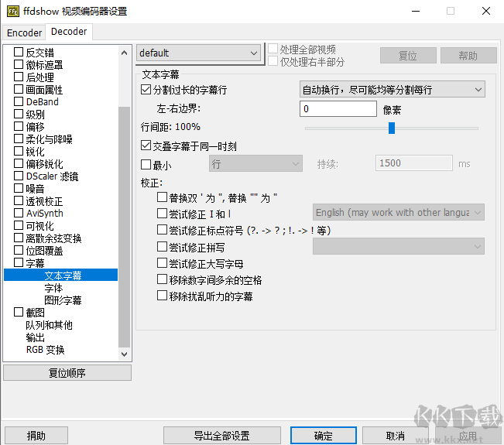Screen dimensions: 504x445
Task: Click the filter list scroll-up arrow
Action: point(125,53)
